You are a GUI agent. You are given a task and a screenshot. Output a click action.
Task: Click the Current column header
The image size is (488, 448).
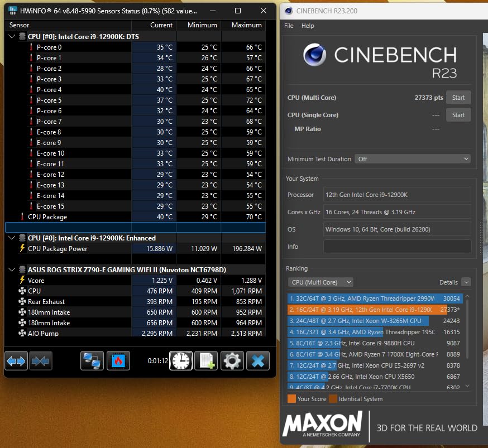tap(154, 25)
